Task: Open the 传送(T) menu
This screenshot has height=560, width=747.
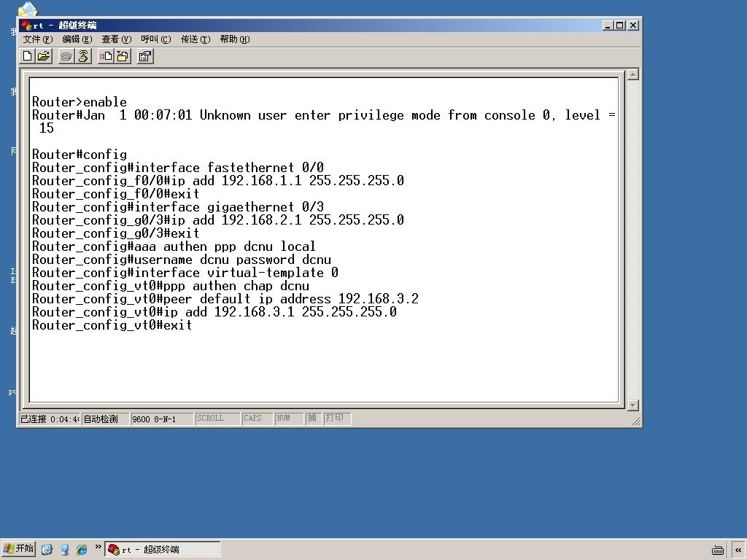Action: pyautogui.click(x=196, y=39)
